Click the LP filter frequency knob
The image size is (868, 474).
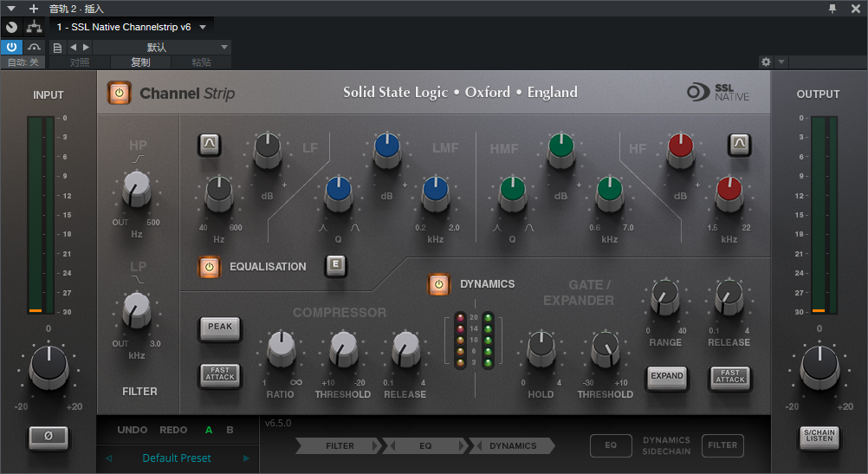click(136, 309)
